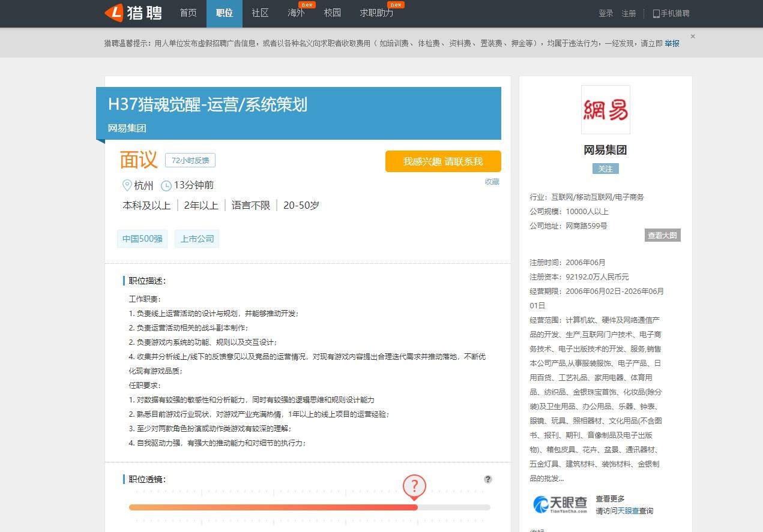Click the 关注 follow button
763x532 pixels.
coord(605,169)
